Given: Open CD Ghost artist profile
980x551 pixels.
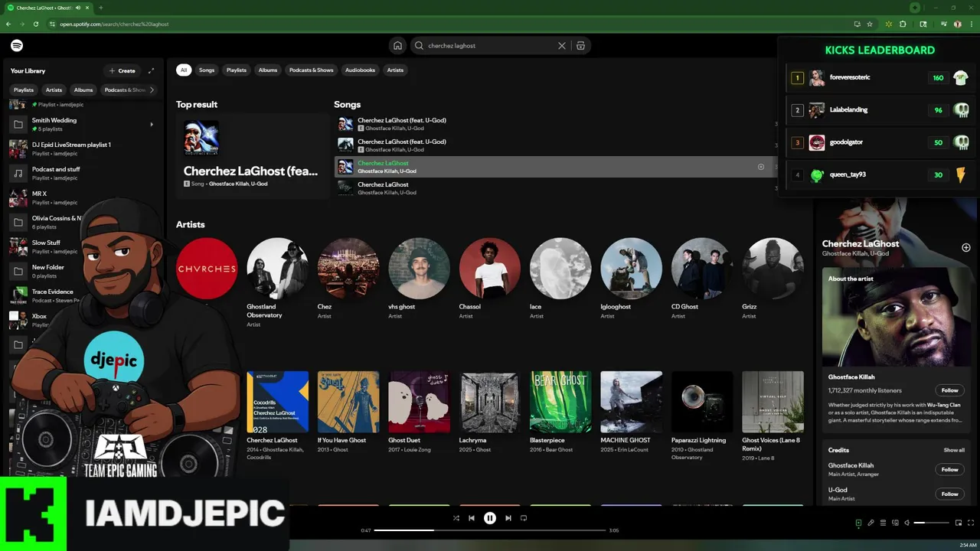Looking at the screenshot, I should (701, 279).
